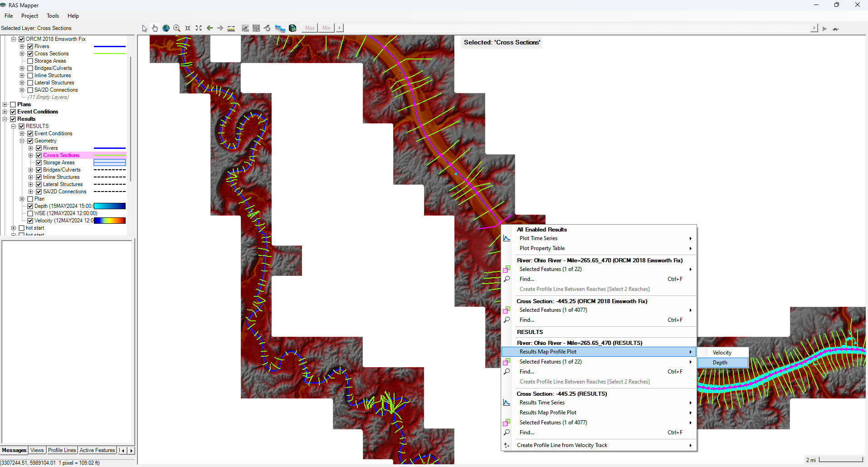The image size is (868, 467).
Task: Collapse the RESULTS tree node
Action: point(14,126)
